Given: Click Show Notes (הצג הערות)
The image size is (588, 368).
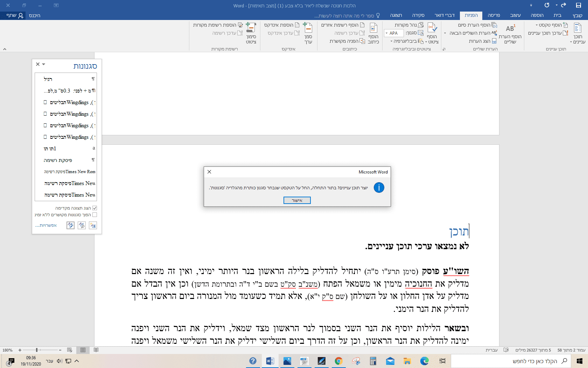Looking at the screenshot, I should click(x=483, y=41).
